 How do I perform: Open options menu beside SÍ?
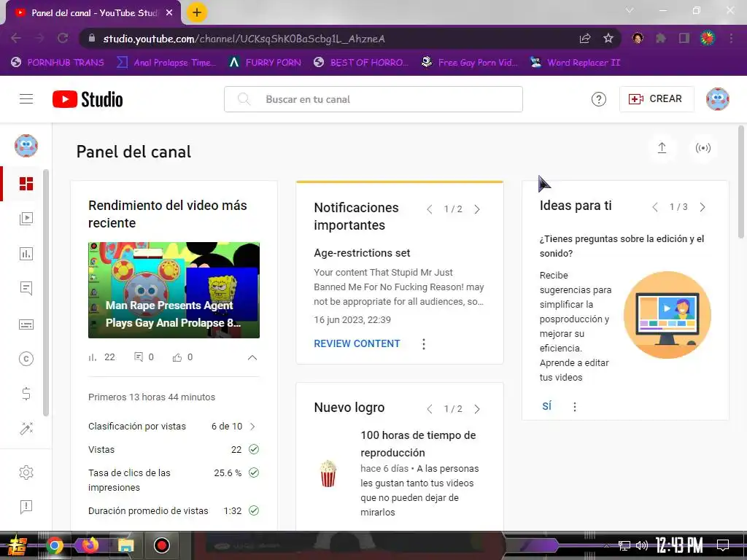(575, 407)
